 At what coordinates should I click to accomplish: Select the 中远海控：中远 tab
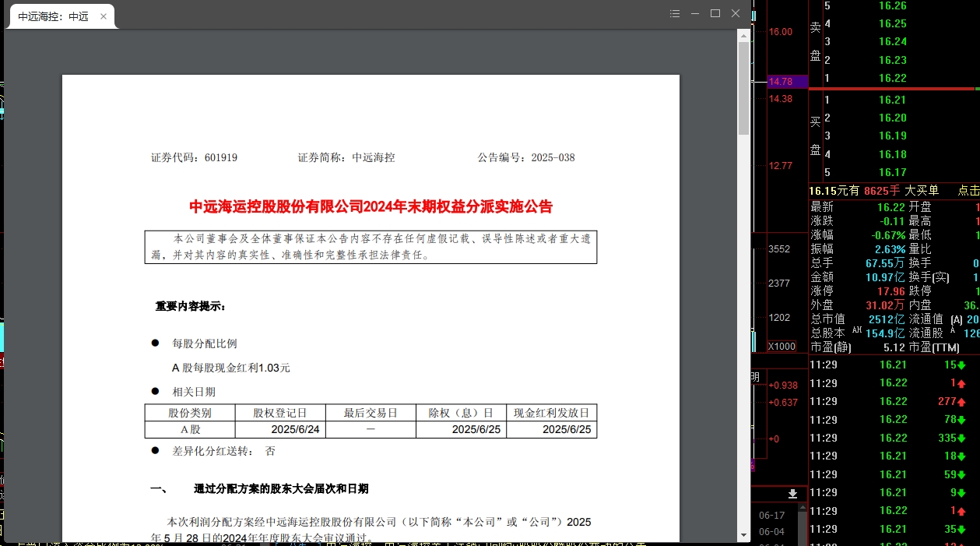(x=53, y=16)
